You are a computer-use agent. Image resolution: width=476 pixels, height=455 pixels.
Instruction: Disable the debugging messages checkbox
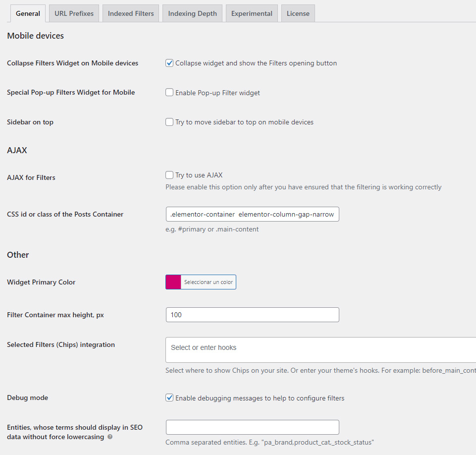tap(169, 398)
